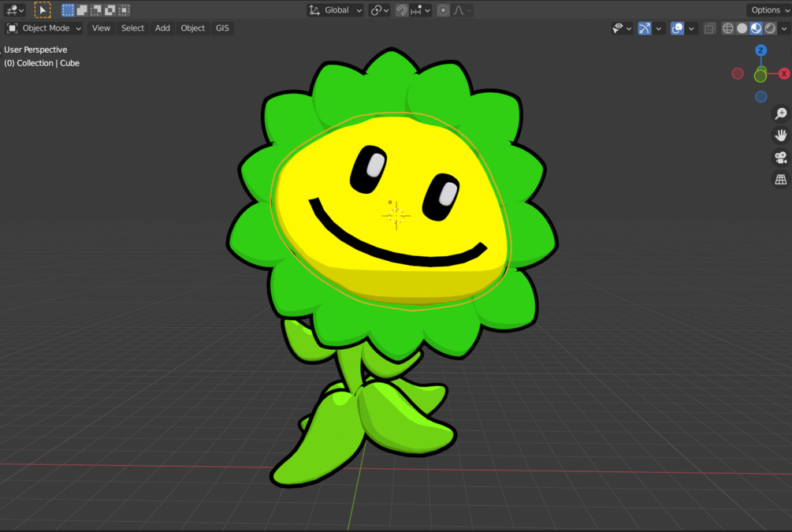The height and width of the screenshot is (532, 792).
Task: Open the Select menu
Action: point(133,28)
